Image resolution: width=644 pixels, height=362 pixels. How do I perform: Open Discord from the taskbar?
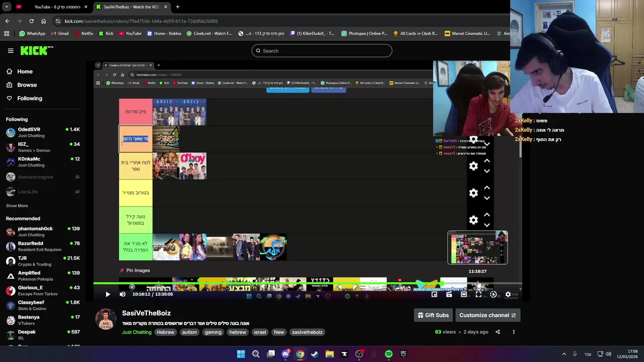[x=285, y=354]
